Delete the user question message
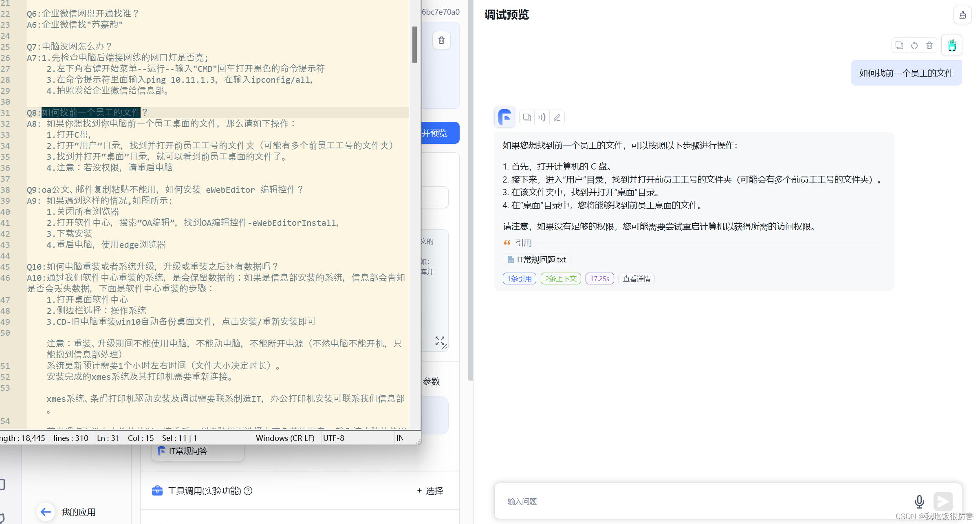Viewport: 980px width, 524px height. point(929,45)
